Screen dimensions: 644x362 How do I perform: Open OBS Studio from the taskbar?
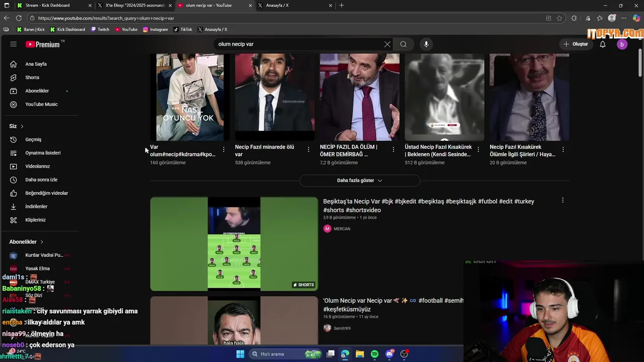click(404, 354)
